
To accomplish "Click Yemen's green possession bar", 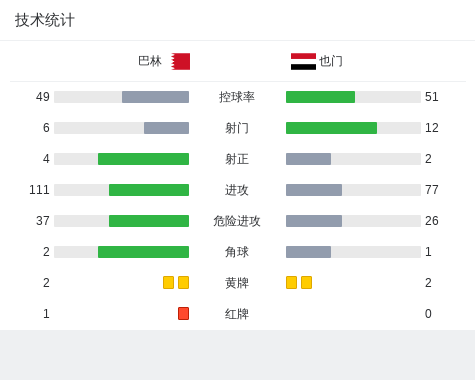I will click(x=320, y=97).
